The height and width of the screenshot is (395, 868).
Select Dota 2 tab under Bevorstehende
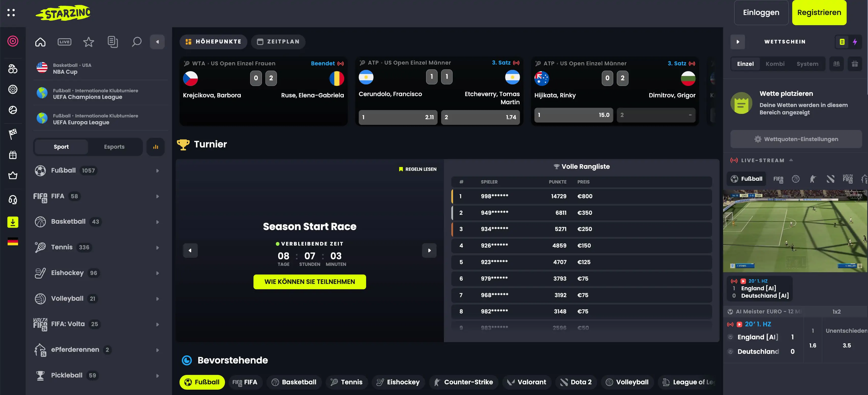[x=576, y=382]
